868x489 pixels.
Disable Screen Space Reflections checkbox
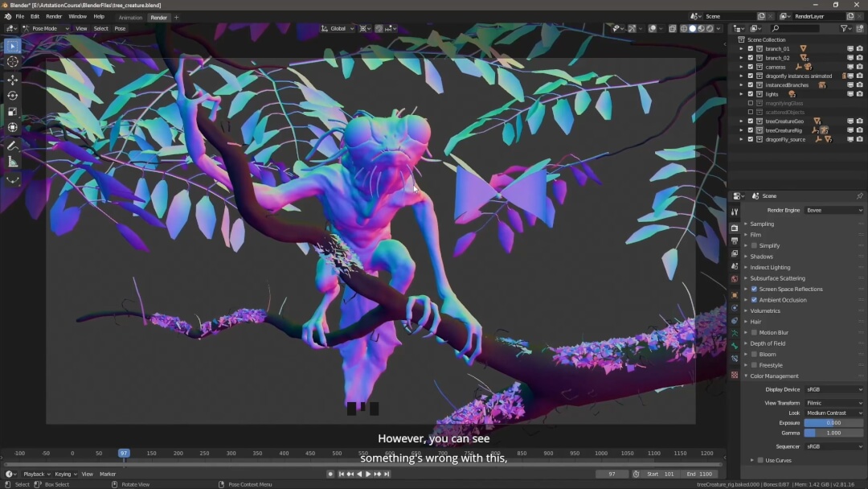(x=754, y=289)
